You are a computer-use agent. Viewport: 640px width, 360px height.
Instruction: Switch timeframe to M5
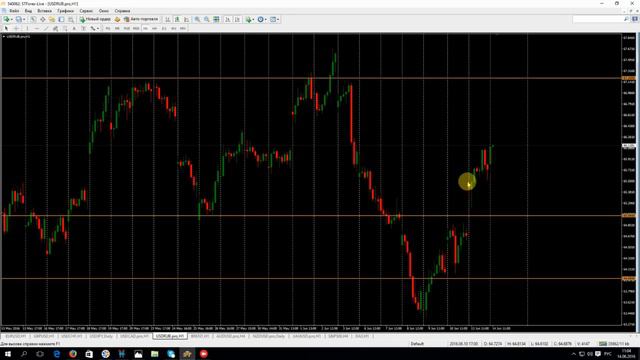[117, 28]
